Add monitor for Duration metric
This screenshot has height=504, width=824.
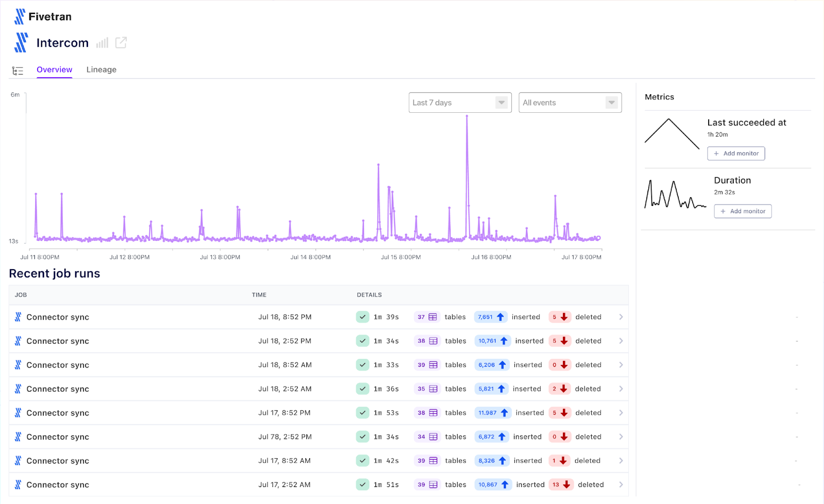743,211
